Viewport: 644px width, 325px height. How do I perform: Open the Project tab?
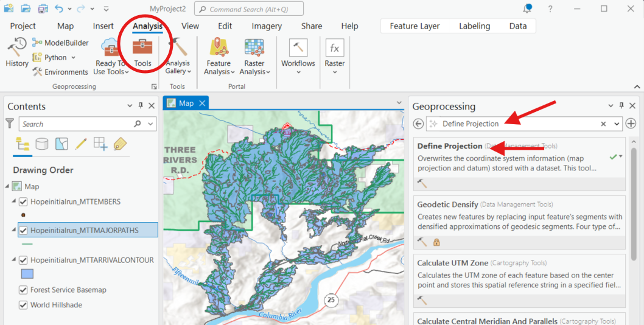point(23,26)
